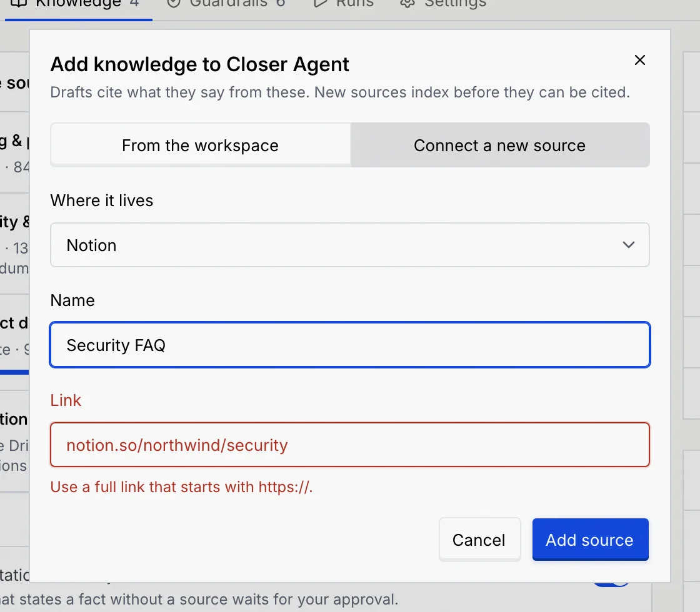Open the Guardrails tab
This screenshot has height=612, width=700.
(226, 4)
